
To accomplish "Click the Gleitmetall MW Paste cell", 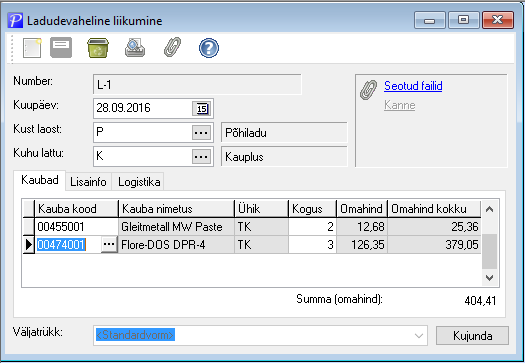I will point(176,227).
